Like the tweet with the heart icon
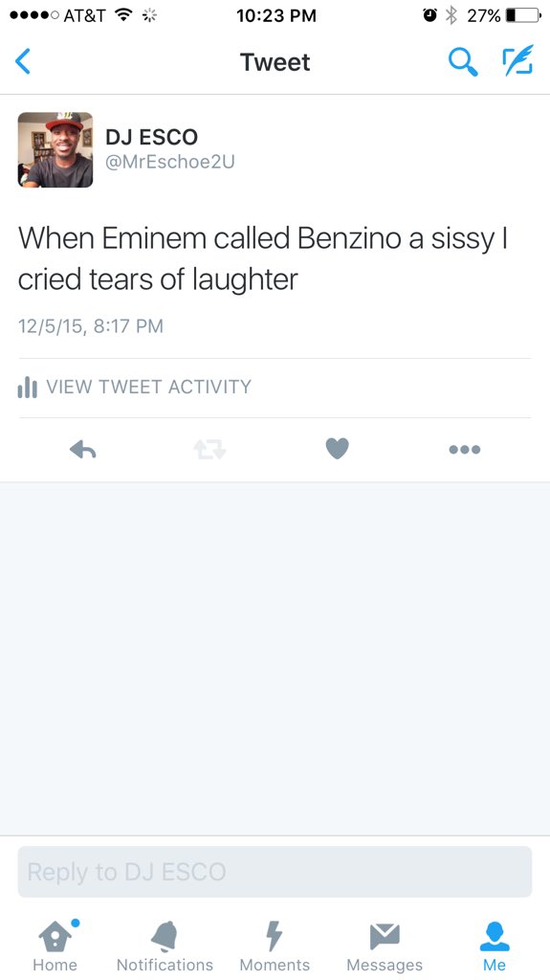The image size is (550, 980). [337, 448]
